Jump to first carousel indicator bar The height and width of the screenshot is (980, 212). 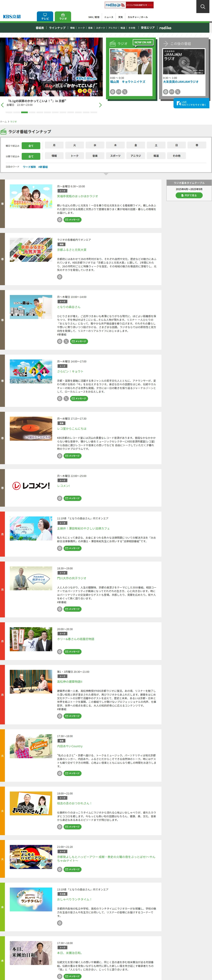click(9, 112)
